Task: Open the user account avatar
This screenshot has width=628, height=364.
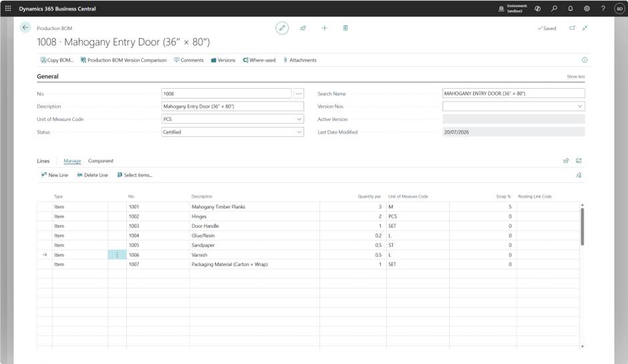Action: pos(619,9)
